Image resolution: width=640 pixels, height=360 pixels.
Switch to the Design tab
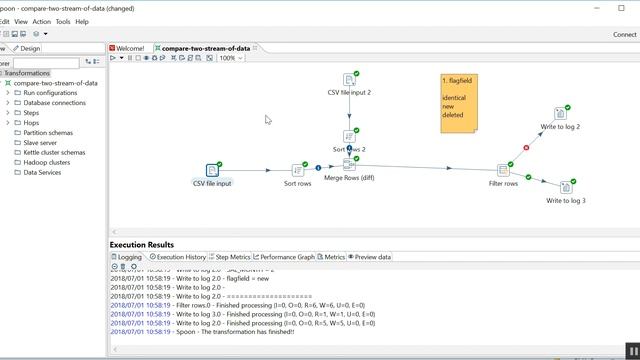[x=27, y=48]
